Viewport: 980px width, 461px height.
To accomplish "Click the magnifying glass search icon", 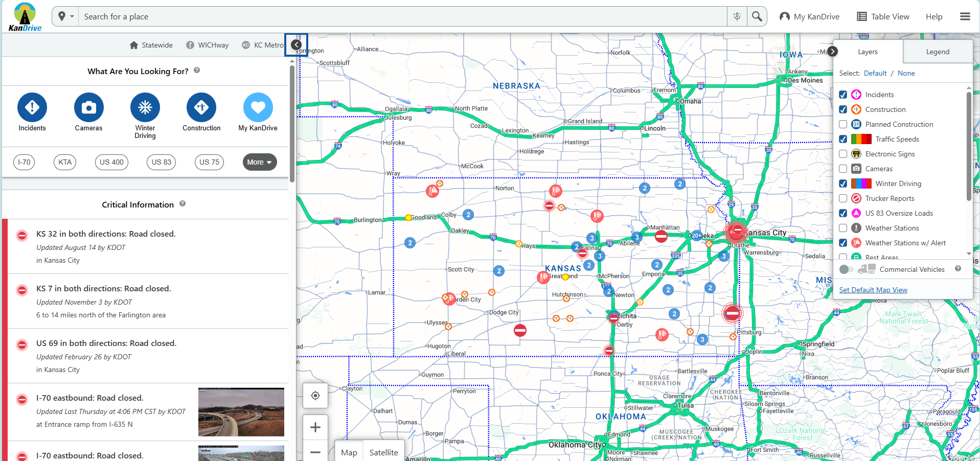I will pos(757,16).
